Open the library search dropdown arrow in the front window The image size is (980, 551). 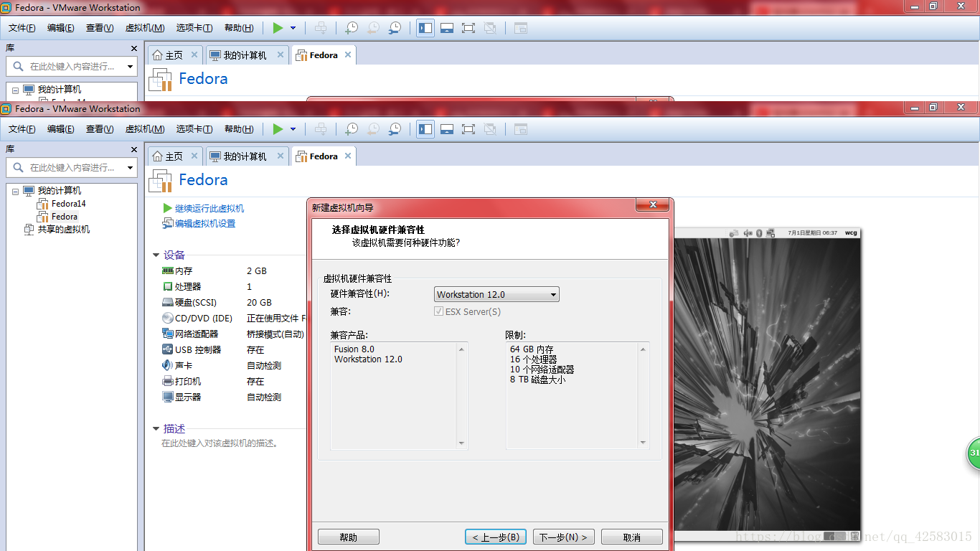click(130, 167)
